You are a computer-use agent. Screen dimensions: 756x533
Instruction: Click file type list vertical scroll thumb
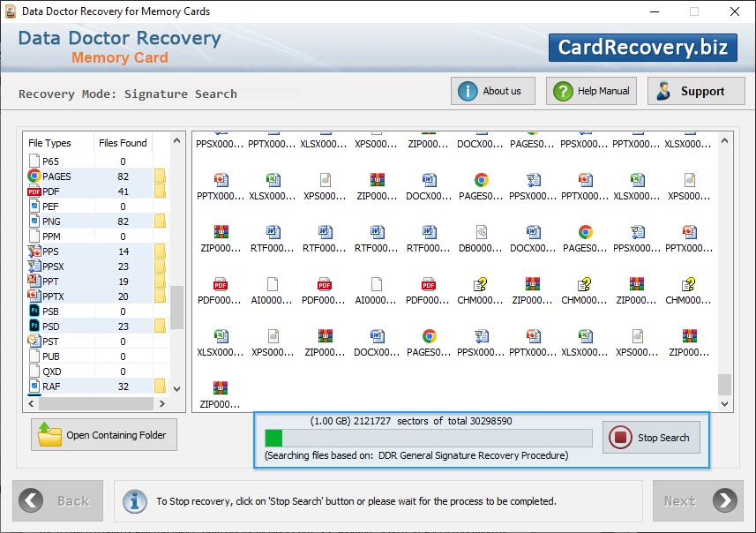tap(177, 307)
